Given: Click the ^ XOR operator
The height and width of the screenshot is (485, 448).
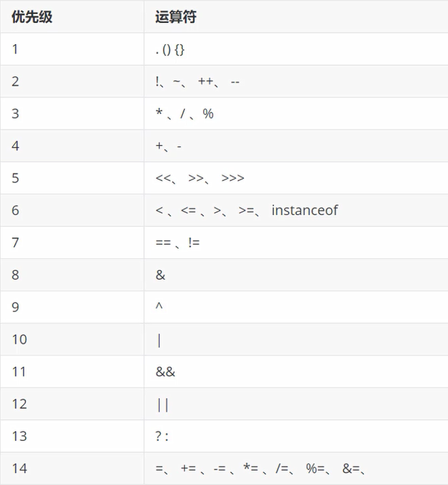Looking at the screenshot, I should (x=159, y=306).
